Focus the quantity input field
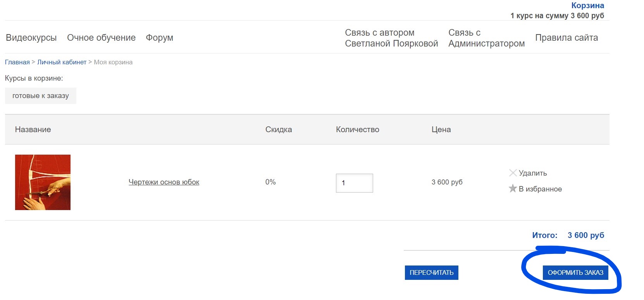This screenshot has height=300, width=644. point(354,183)
